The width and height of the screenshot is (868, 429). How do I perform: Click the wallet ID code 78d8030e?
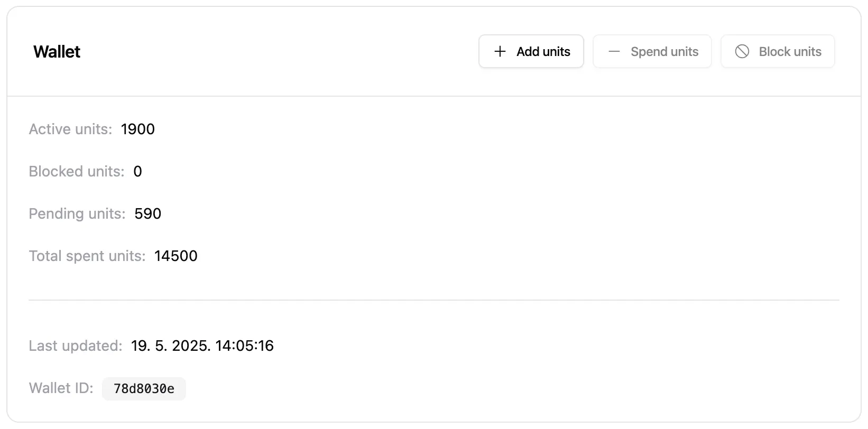pyautogui.click(x=144, y=389)
